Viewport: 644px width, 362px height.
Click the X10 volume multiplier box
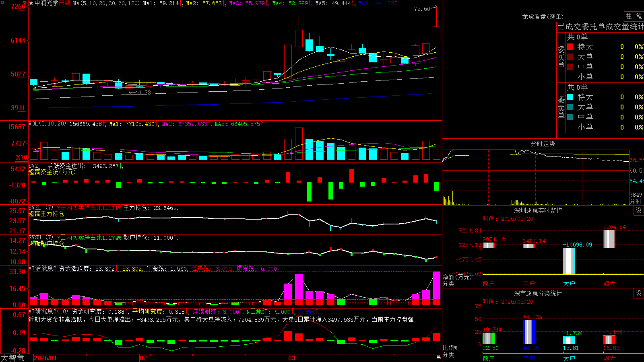pos(21,157)
